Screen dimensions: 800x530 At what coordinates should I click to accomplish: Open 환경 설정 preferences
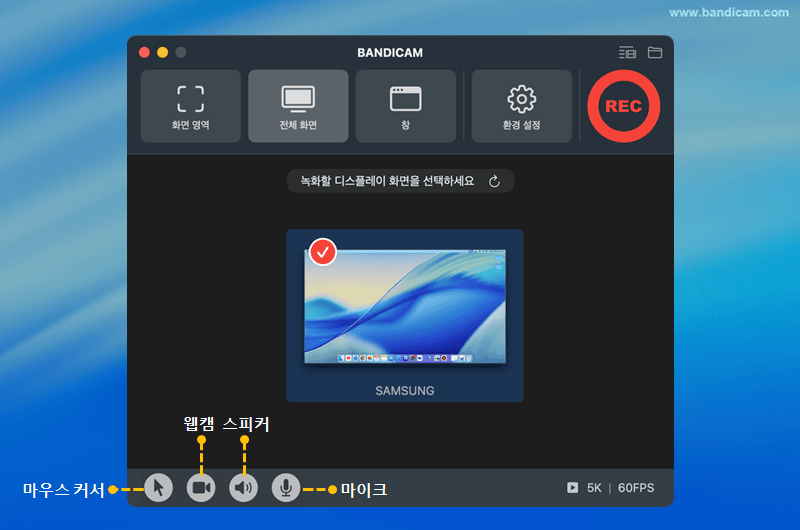click(521, 106)
